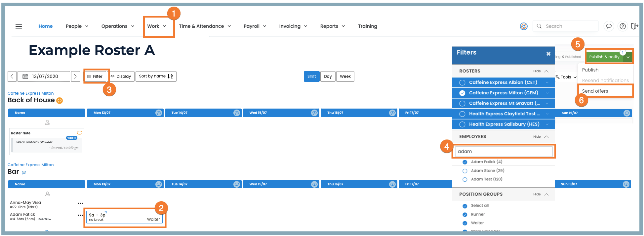The height and width of the screenshot is (236, 644).
Task: Open the help question mark icon
Action: (x=623, y=26)
